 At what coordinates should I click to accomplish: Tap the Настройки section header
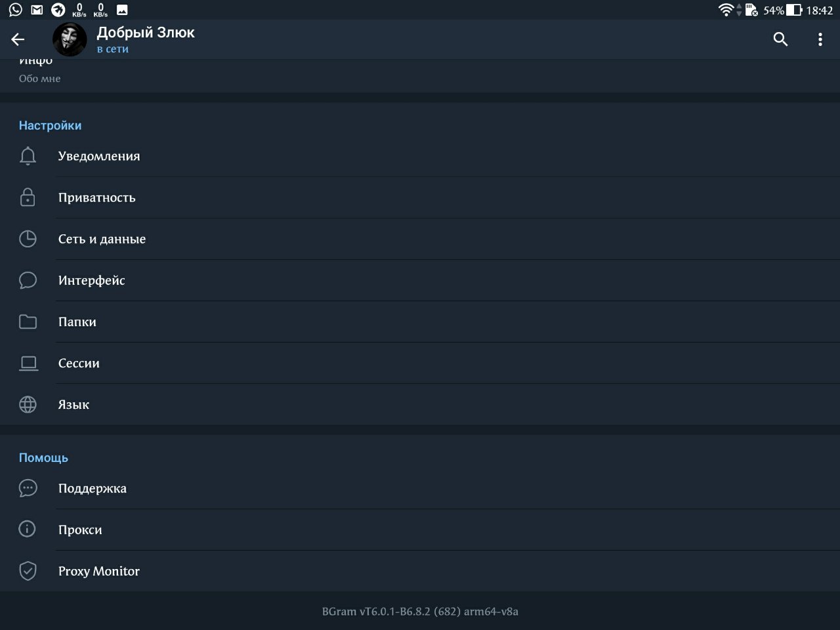tap(50, 125)
